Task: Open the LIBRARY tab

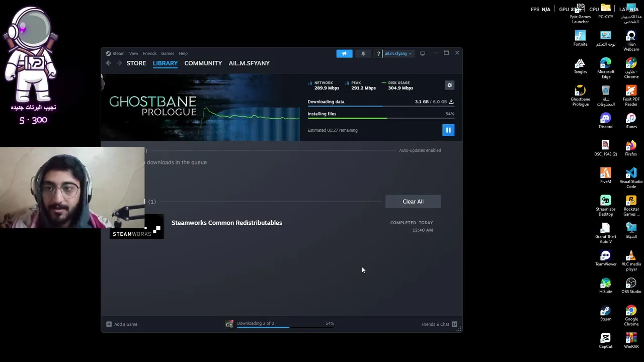Action: [x=165, y=63]
